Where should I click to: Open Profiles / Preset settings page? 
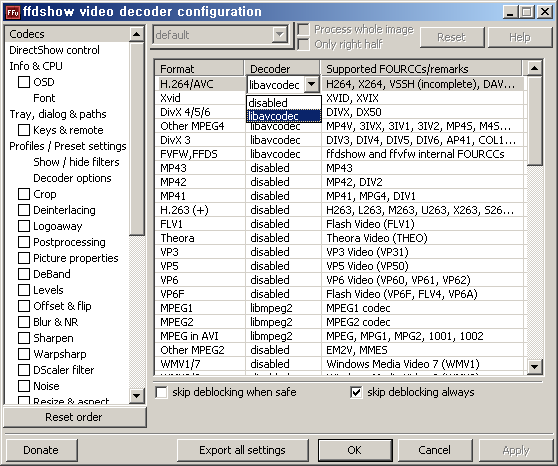coord(68,146)
